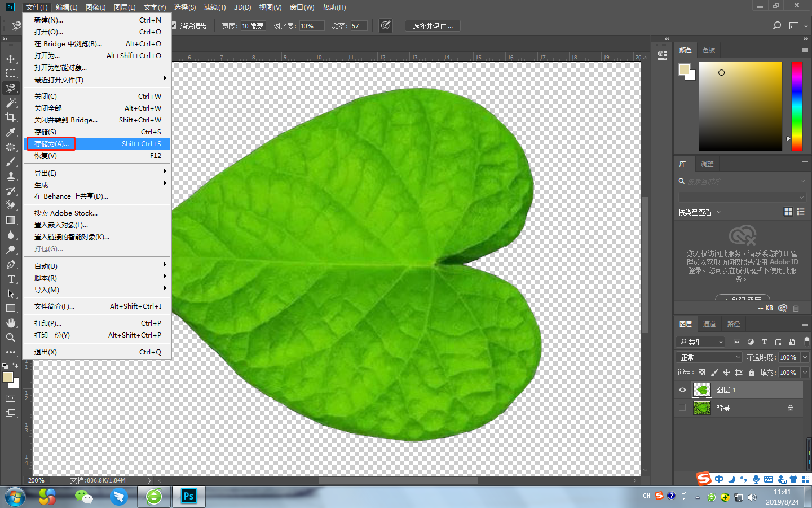The image size is (812, 508).
Task: Switch to the 通道 channels tab
Action: click(x=709, y=323)
